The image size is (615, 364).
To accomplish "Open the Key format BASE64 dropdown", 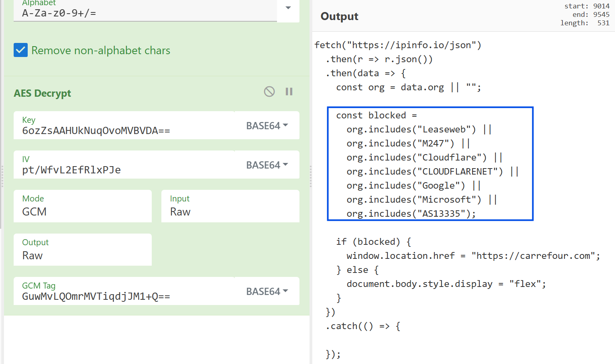I will coord(267,126).
